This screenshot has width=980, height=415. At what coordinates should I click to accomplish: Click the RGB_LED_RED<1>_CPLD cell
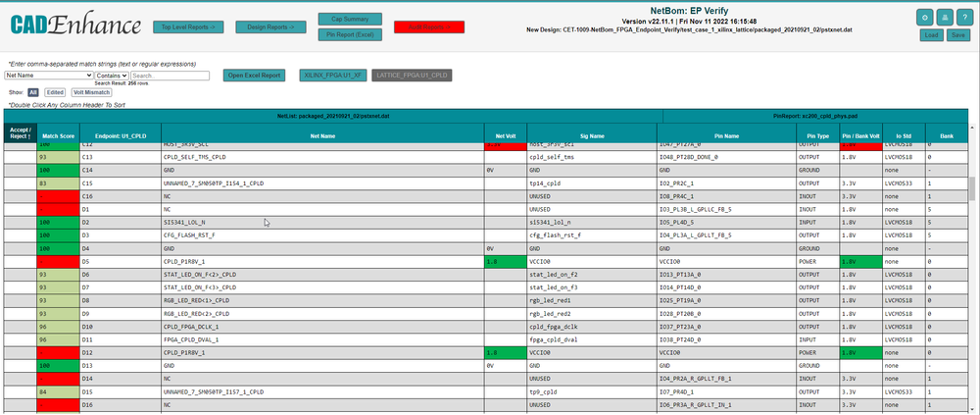[322, 300]
